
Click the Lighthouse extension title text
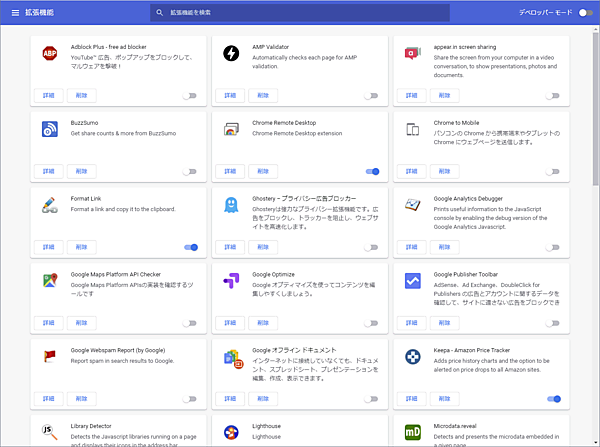pyautogui.click(x=266, y=426)
